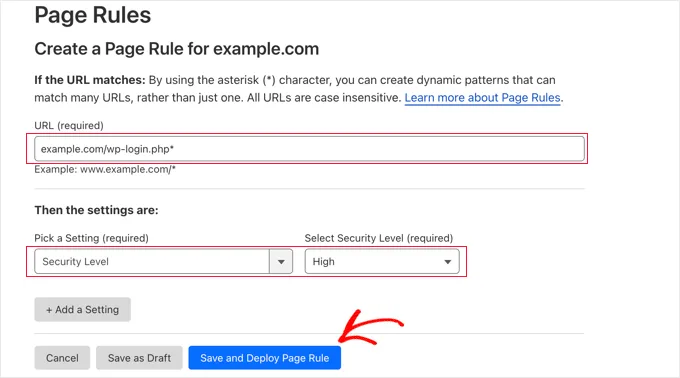Open the Select Security Level dropdown
680x378 pixels.
pyautogui.click(x=382, y=261)
